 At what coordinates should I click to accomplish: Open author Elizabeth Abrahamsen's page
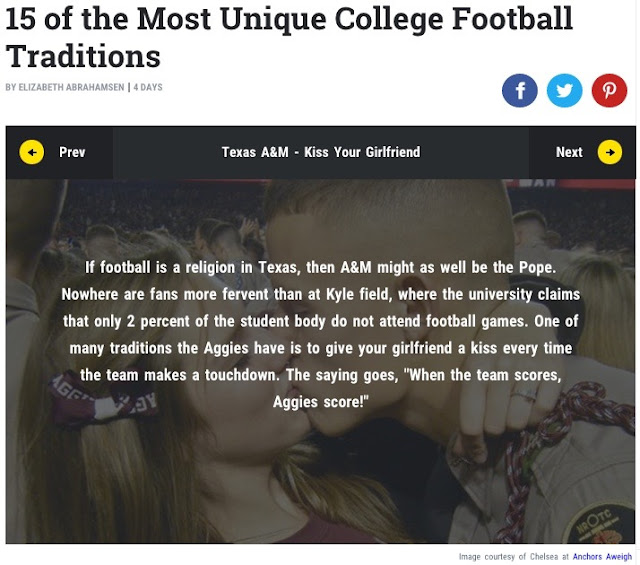[x=72, y=88]
